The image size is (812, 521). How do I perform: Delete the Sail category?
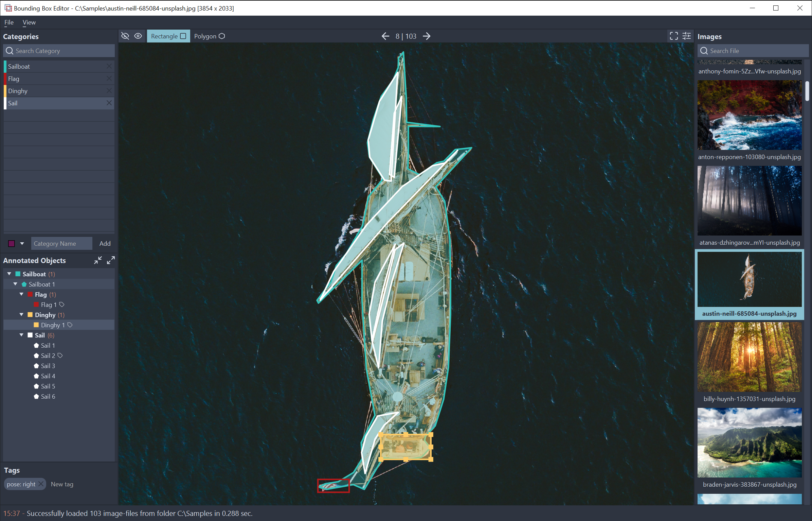109,103
